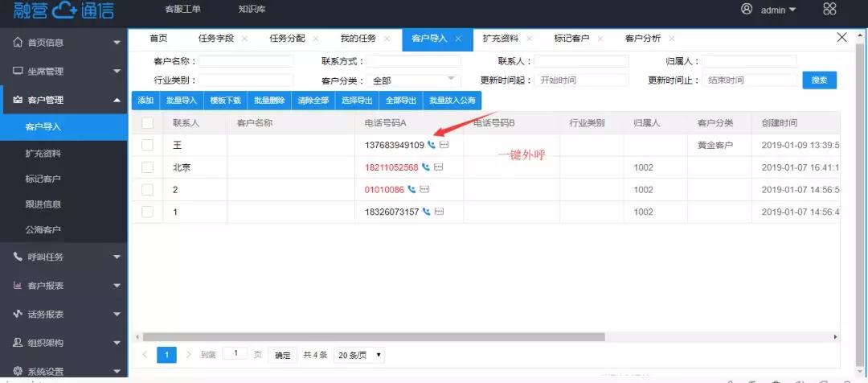Click the 搜索 search button
Image resolution: width=868 pixels, height=383 pixels.
pos(819,80)
